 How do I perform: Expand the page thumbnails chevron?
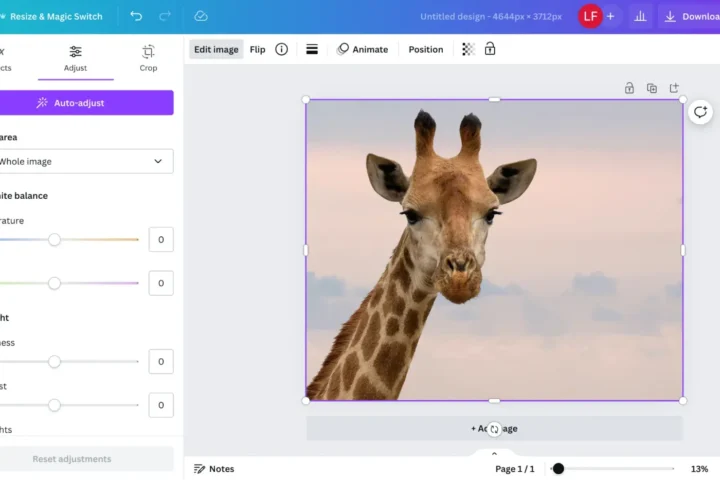[x=494, y=454]
